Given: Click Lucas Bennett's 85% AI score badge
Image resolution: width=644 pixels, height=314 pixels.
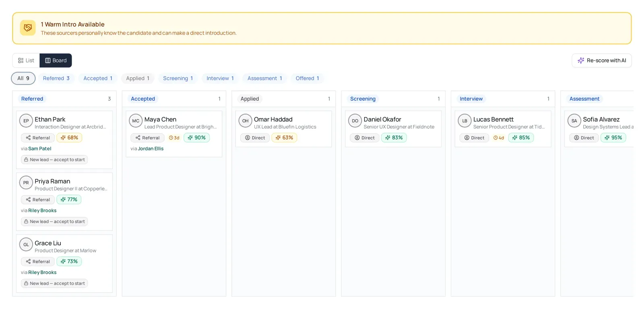Looking at the screenshot, I should [x=521, y=137].
